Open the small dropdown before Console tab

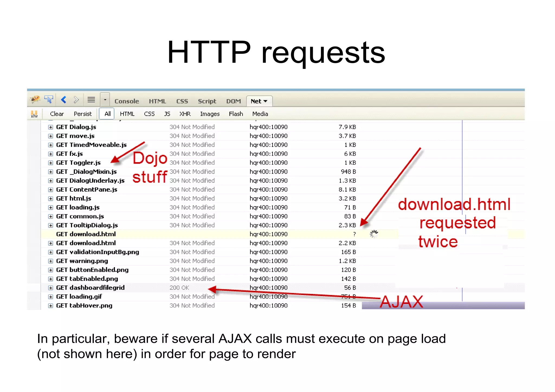click(105, 100)
